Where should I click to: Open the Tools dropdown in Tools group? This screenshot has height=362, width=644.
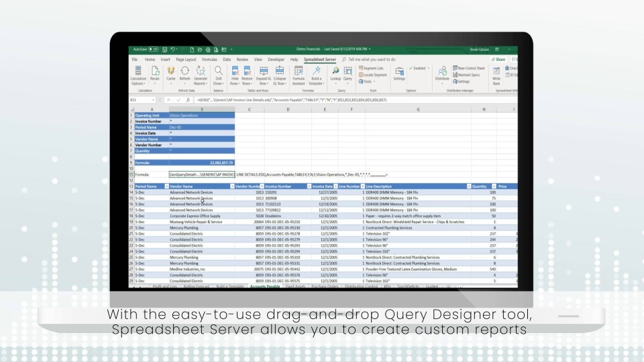(x=367, y=81)
